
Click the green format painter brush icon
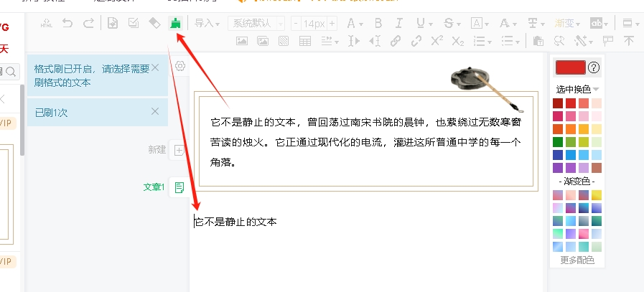tap(174, 23)
